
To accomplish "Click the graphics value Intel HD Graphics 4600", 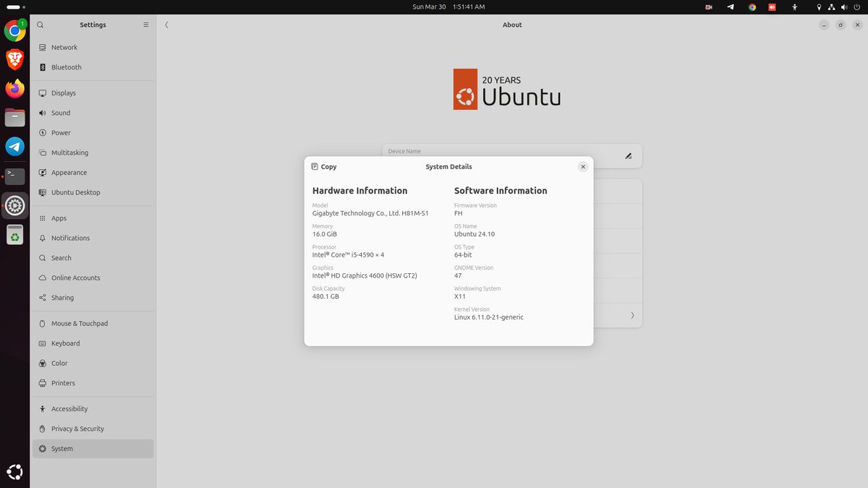I will click(x=365, y=275).
